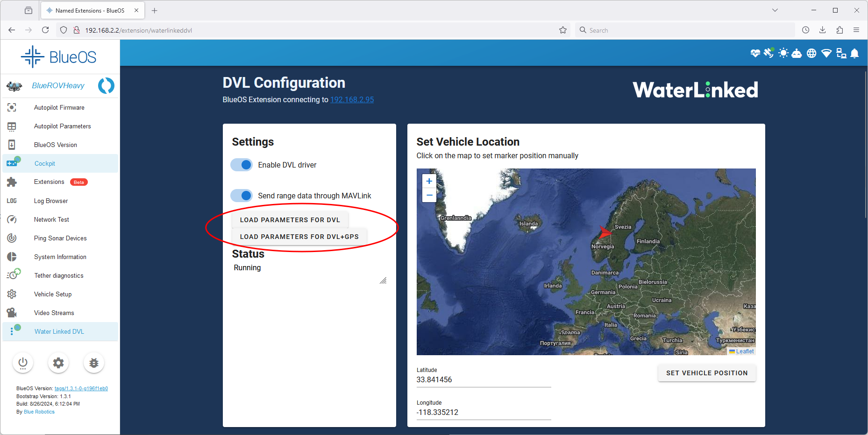Open a new browser tab

point(155,10)
